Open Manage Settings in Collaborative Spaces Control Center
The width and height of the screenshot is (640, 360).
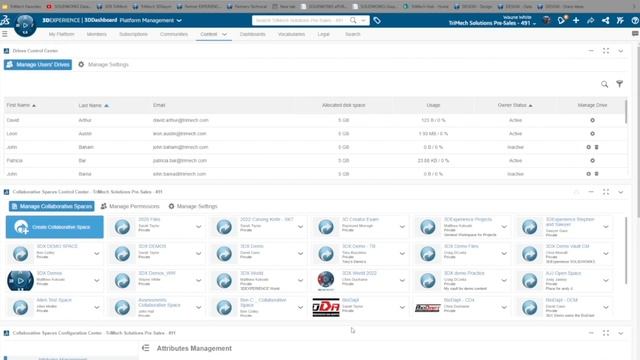pos(193,207)
